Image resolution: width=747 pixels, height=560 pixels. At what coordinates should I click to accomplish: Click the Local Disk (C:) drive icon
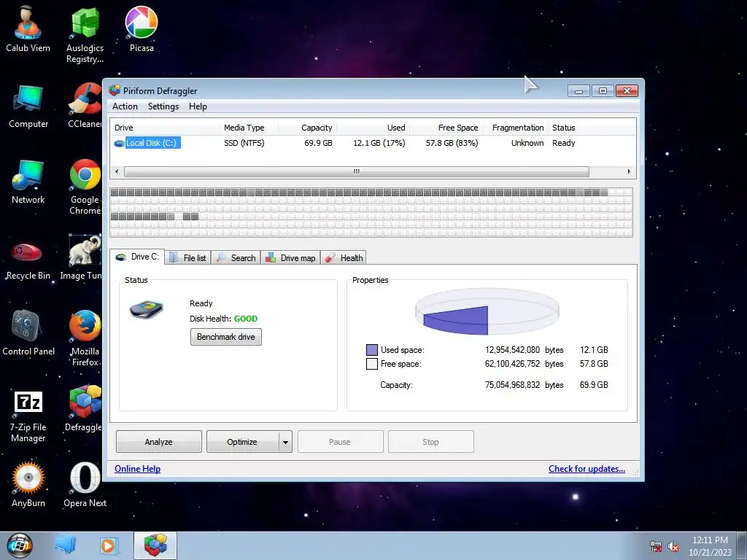[x=119, y=143]
